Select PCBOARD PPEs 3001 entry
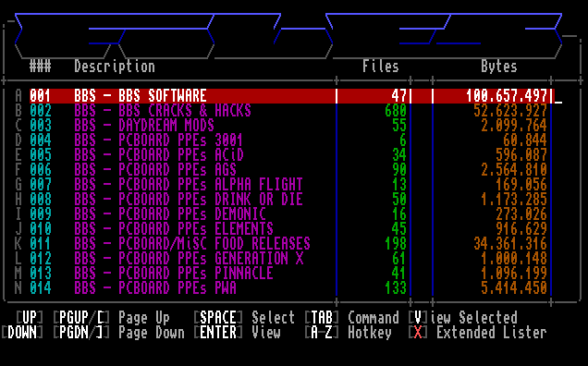588x366 pixels. 292,140
